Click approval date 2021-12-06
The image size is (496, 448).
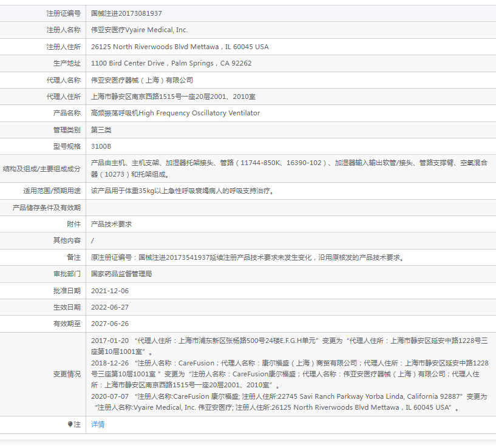(110, 291)
